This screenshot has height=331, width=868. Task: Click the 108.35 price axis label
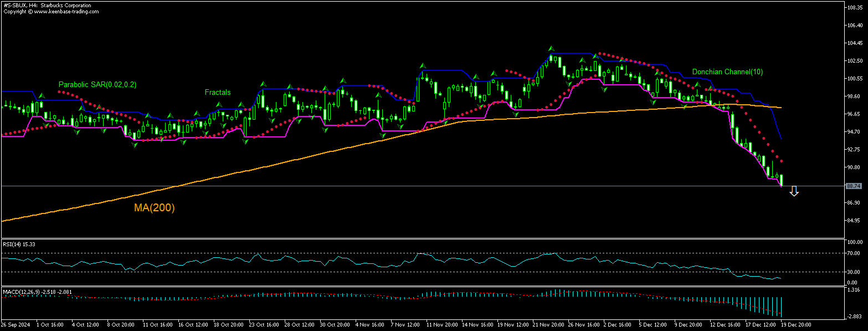click(x=854, y=8)
